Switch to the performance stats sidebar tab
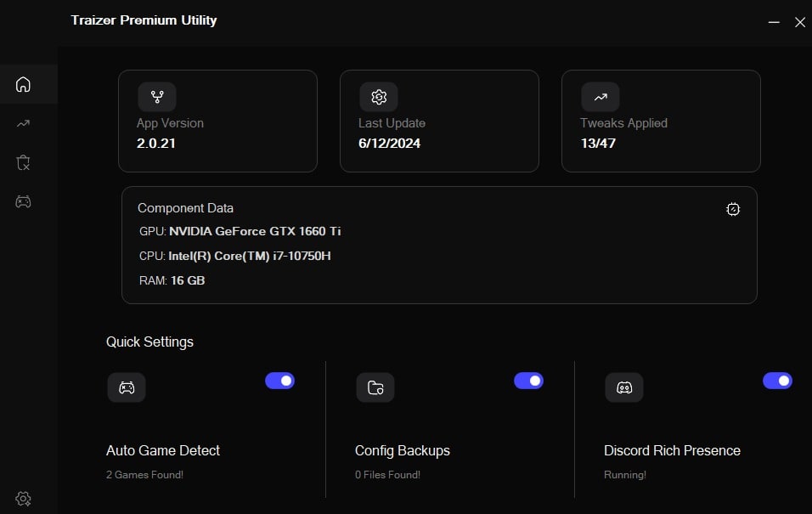 coord(22,123)
